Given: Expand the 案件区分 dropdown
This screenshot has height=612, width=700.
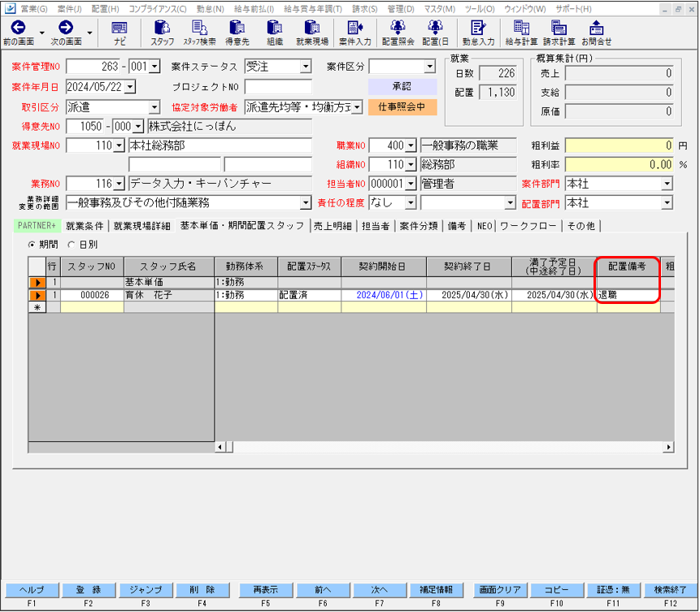Looking at the screenshot, I should point(429,67).
